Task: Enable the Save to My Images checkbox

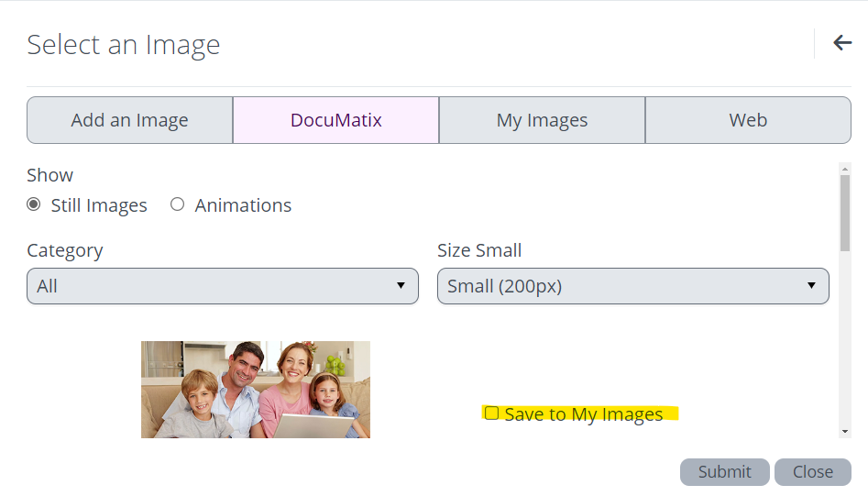Action: click(491, 413)
